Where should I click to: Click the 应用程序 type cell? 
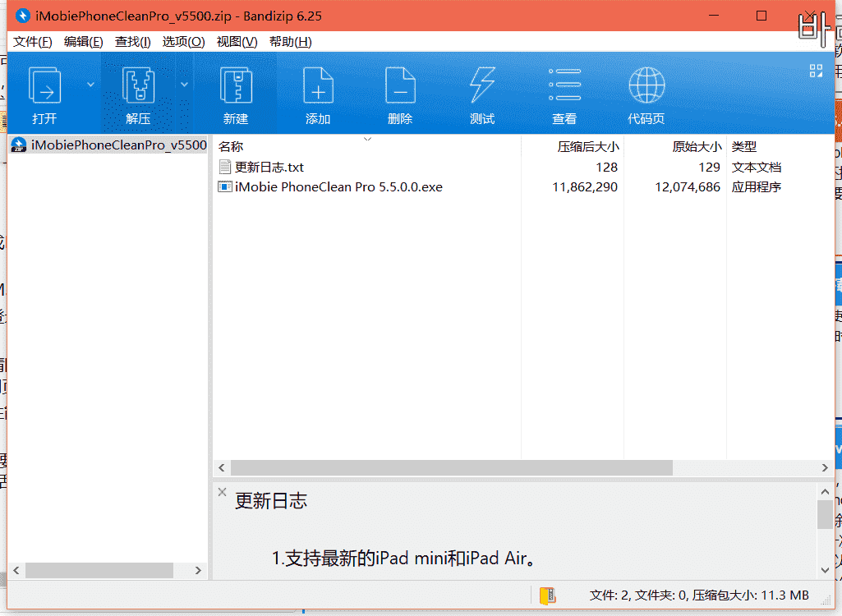pyautogui.click(x=756, y=187)
